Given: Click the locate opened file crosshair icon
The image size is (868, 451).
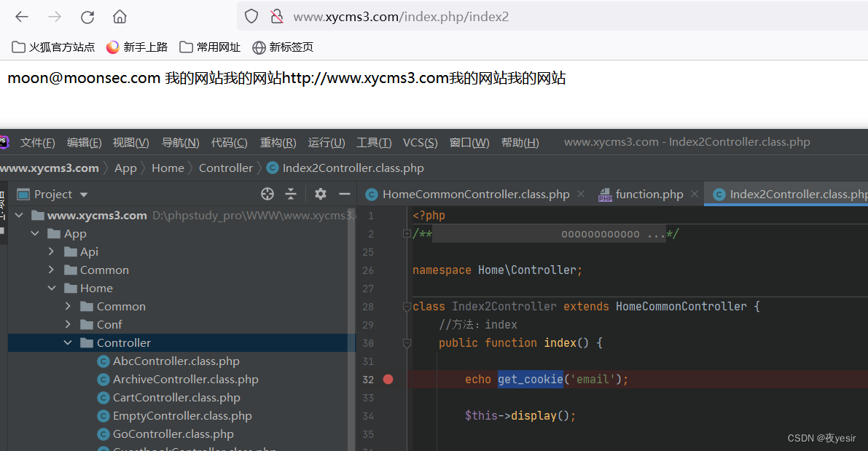Looking at the screenshot, I should click(x=267, y=194).
